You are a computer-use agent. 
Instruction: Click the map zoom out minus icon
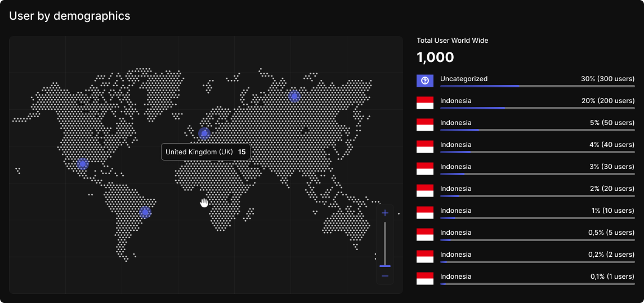click(x=385, y=276)
